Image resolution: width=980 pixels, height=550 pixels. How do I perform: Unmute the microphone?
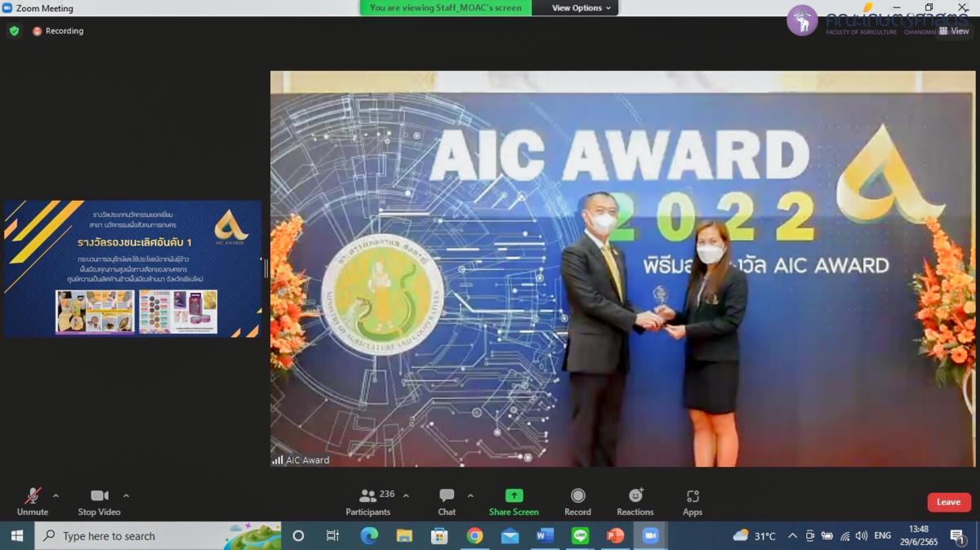click(x=33, y=501)
